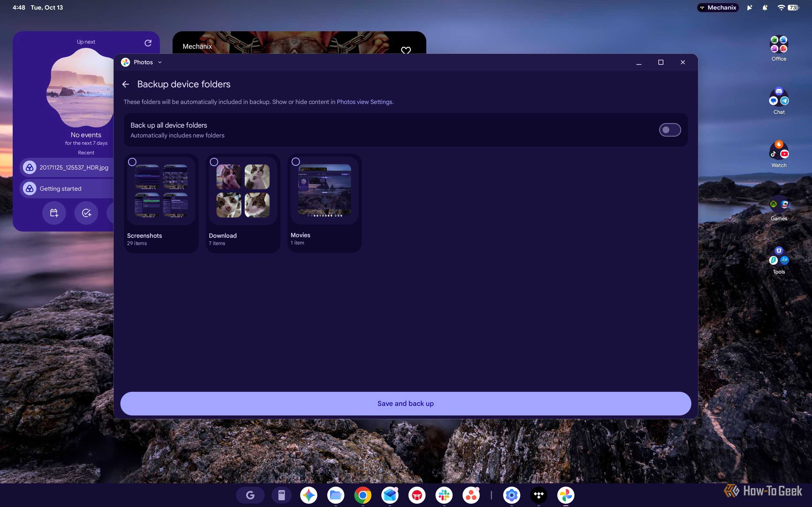Open the Download folder thumbnail

coord(243,191)
